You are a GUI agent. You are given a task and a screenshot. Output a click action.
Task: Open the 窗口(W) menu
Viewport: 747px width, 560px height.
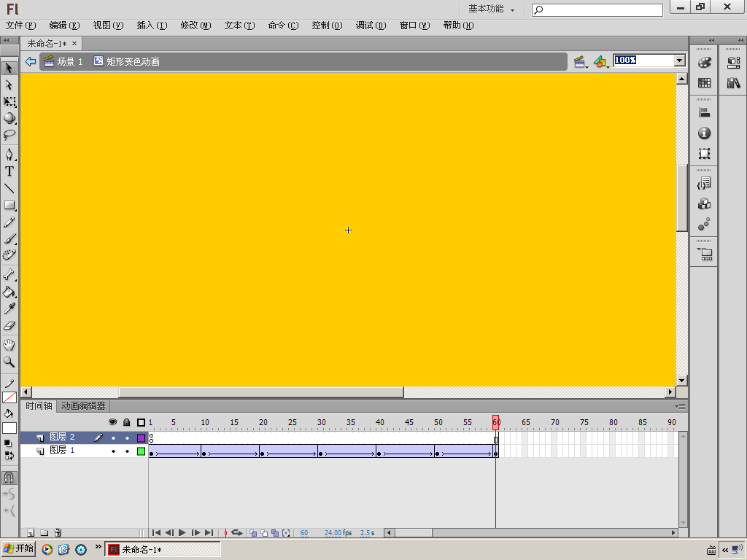coord(414,26)
